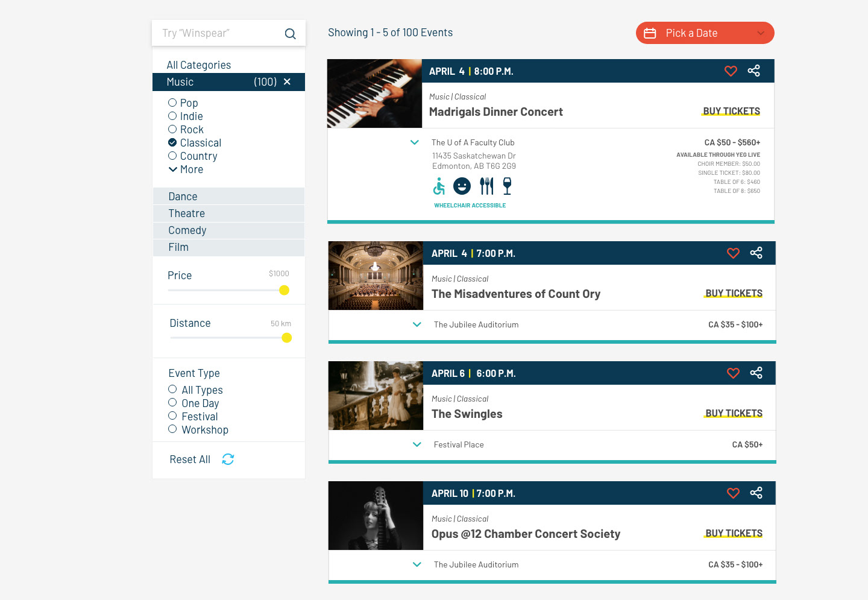Click the Reset All link
Screen dimensions: 868x600
190,459
